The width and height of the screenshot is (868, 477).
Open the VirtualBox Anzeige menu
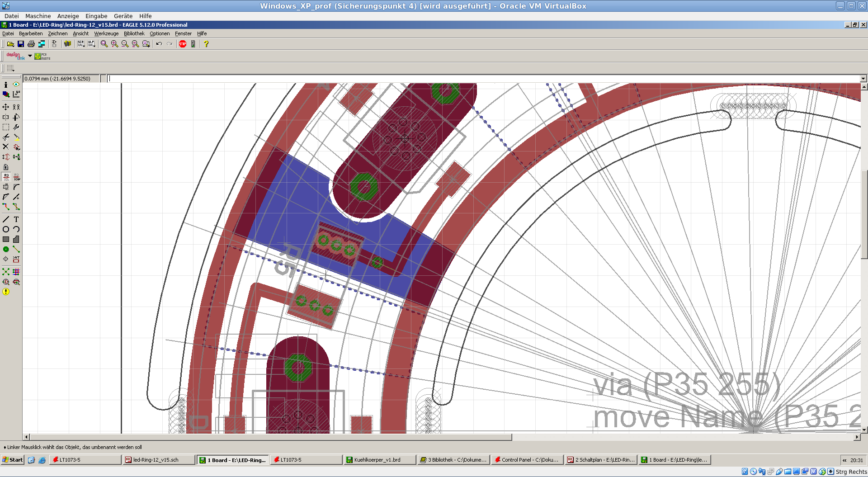click(68, 16)
